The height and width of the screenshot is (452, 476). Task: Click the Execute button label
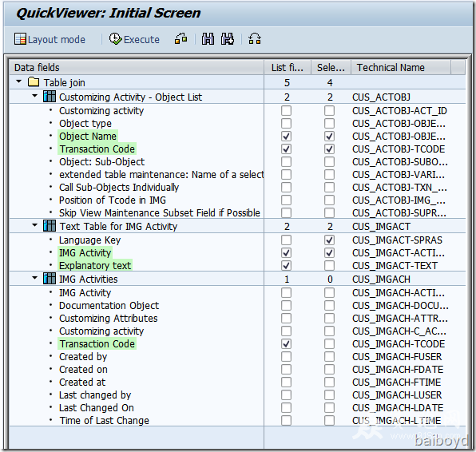coord(141,39)
